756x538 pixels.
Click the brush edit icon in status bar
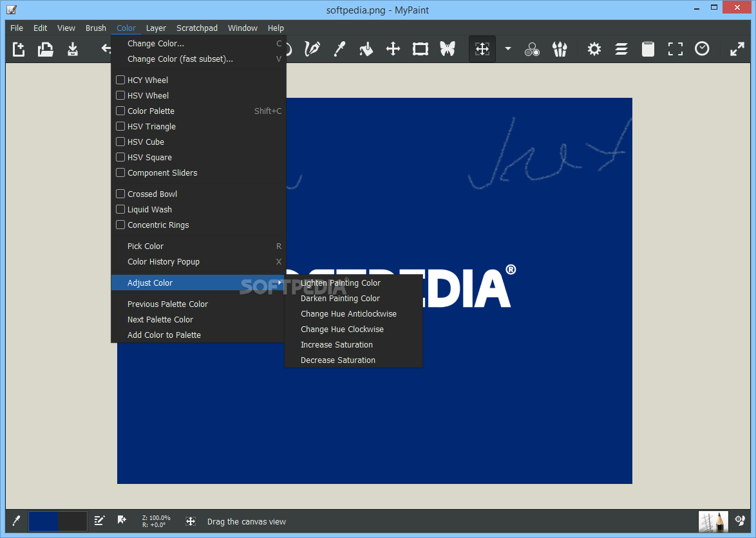(x=99, y=521)
